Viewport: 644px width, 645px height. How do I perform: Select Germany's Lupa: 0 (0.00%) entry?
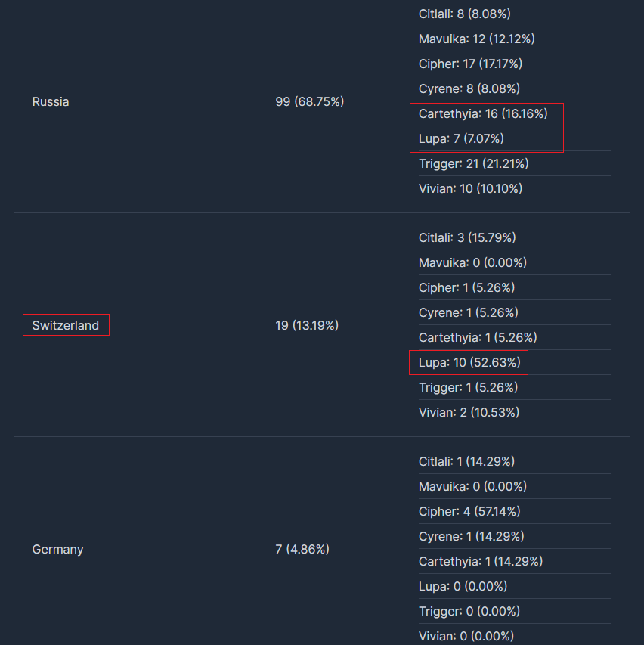tap(463, 586)
